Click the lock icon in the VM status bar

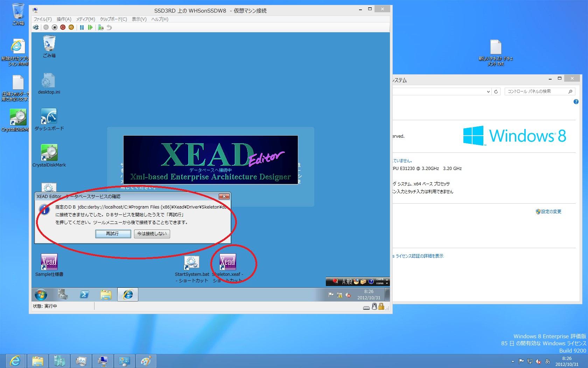click(x=381, y=307)
